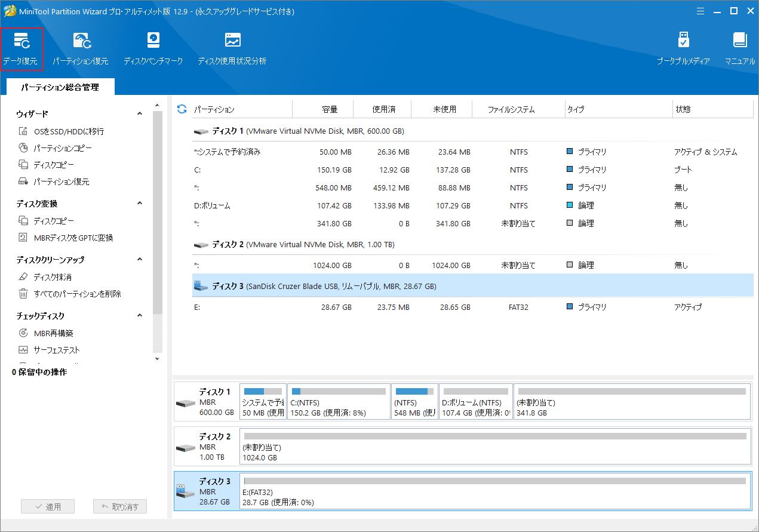
Task: Select パーティションコピー wizard
Action: coord(54,148)
